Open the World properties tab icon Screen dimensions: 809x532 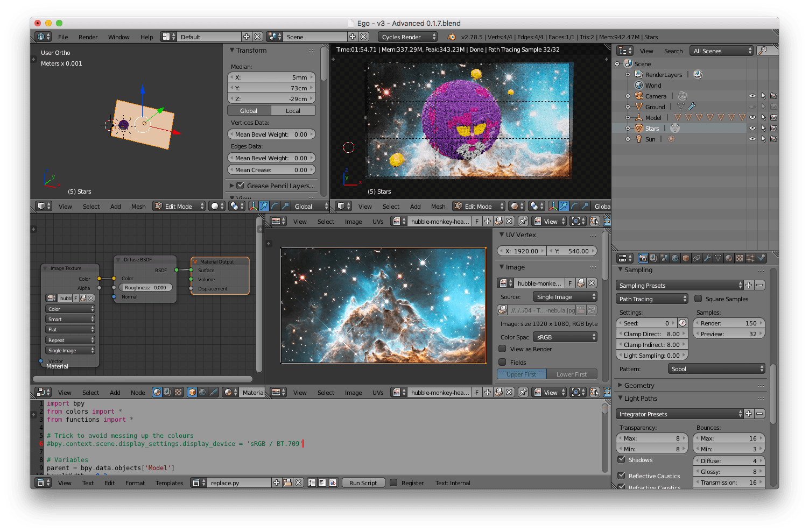click(x=675, y=258)
